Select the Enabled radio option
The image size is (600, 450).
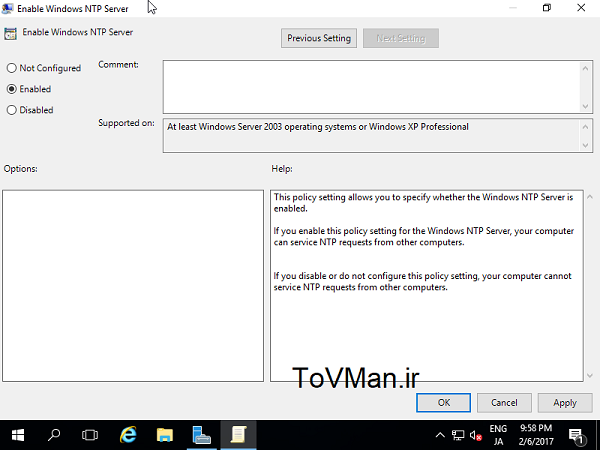pyautogui.click(x=29, y=89)
